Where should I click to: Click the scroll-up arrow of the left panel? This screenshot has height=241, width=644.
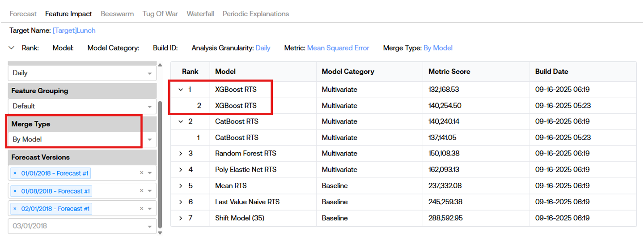(x=160, y=65)
